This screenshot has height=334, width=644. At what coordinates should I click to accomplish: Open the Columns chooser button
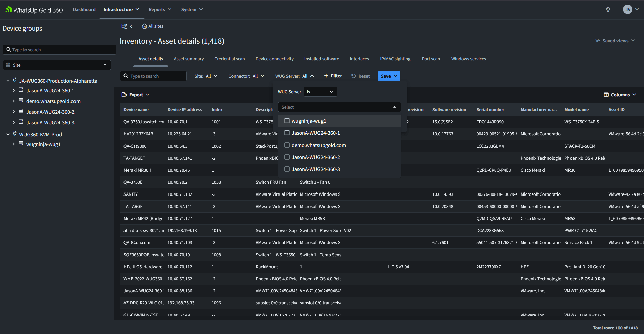tap(620, 95)
